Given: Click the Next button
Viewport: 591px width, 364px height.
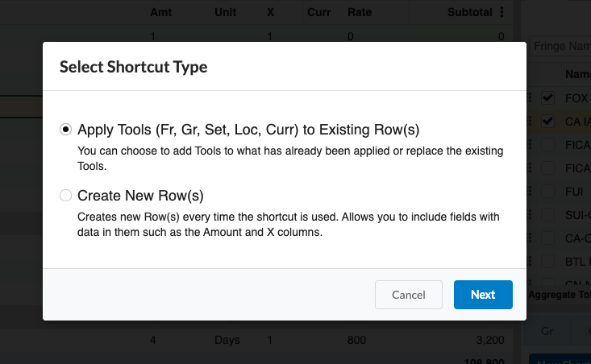Looking at the screenshot, I should pyautogui.click(x=483, y=295).
